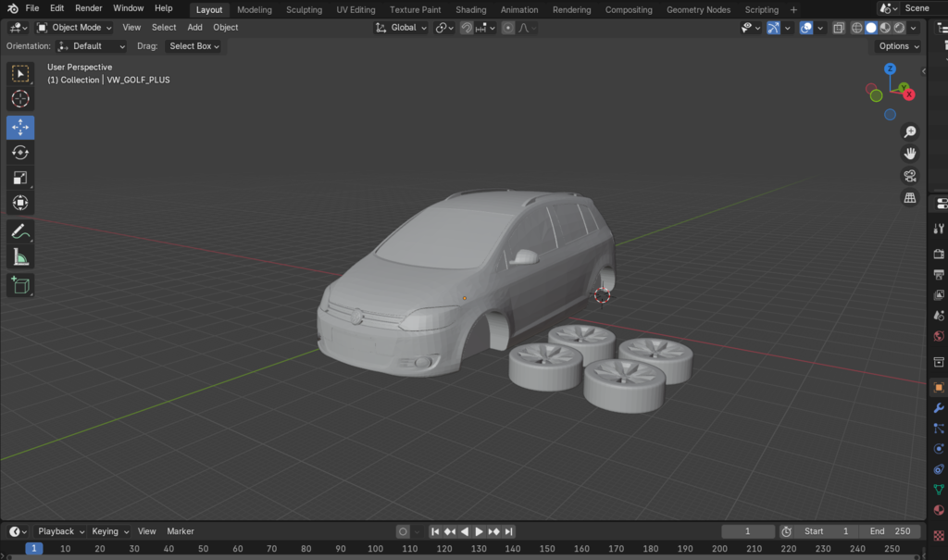
Task: Select the Rotate tool
Action: pyautogui.click(x=20, y=152)
